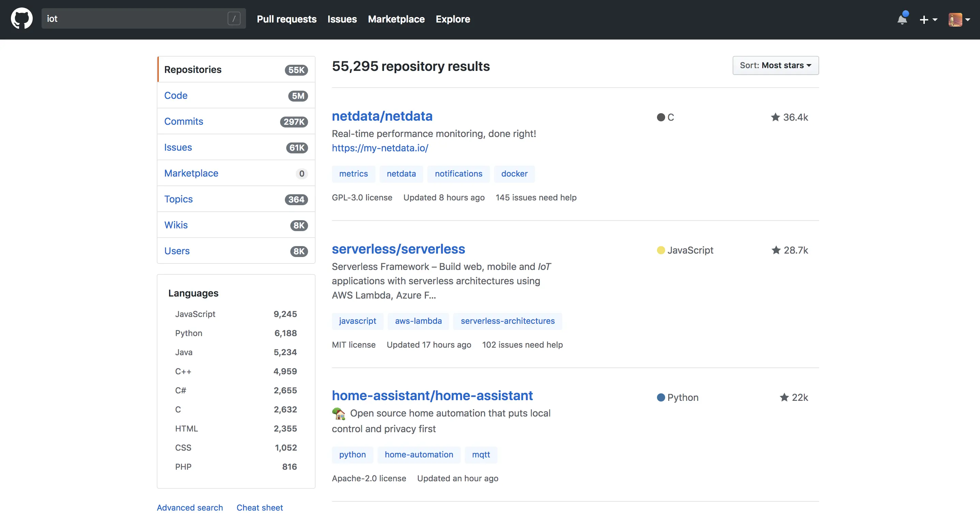Image resolution: width=980 pixels, height=514 pixels.
Task: Click the star icon for netdata
Action: tap(775, 117)
